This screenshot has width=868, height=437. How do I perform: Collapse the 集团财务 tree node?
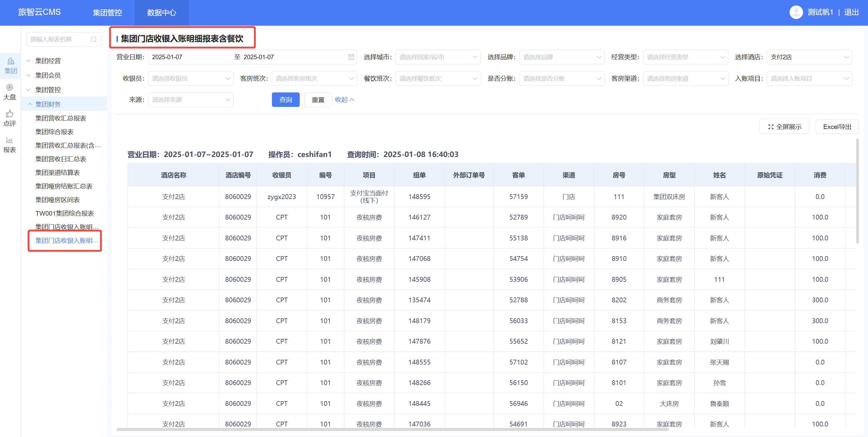tap(30, 104)
